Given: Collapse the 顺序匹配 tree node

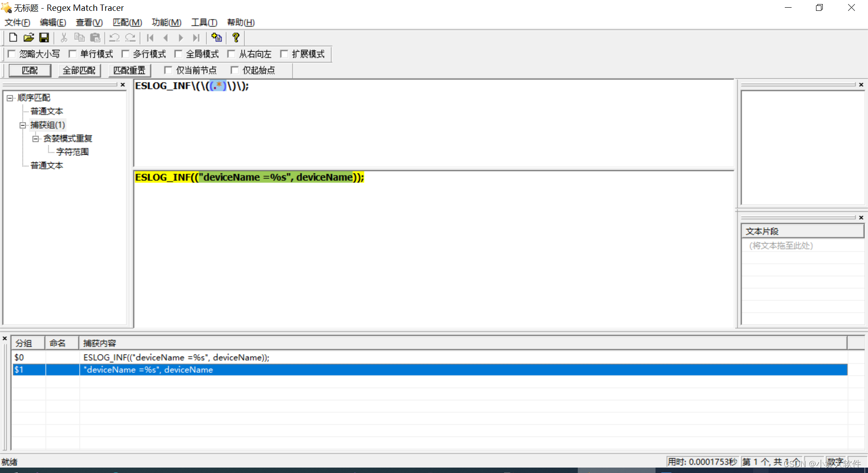Looking at the screenshot, I should point(9,98).
